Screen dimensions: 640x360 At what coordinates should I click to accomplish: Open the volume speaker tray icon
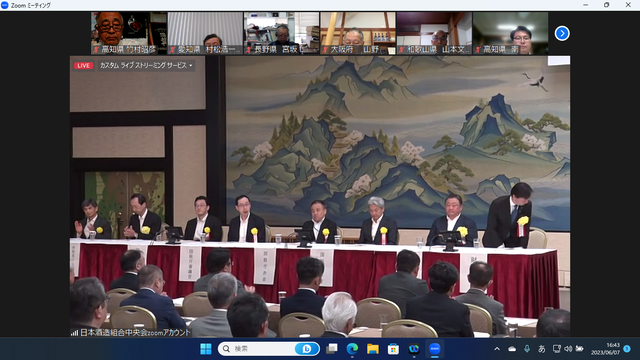pyautogui.click(x=568, y=349)
